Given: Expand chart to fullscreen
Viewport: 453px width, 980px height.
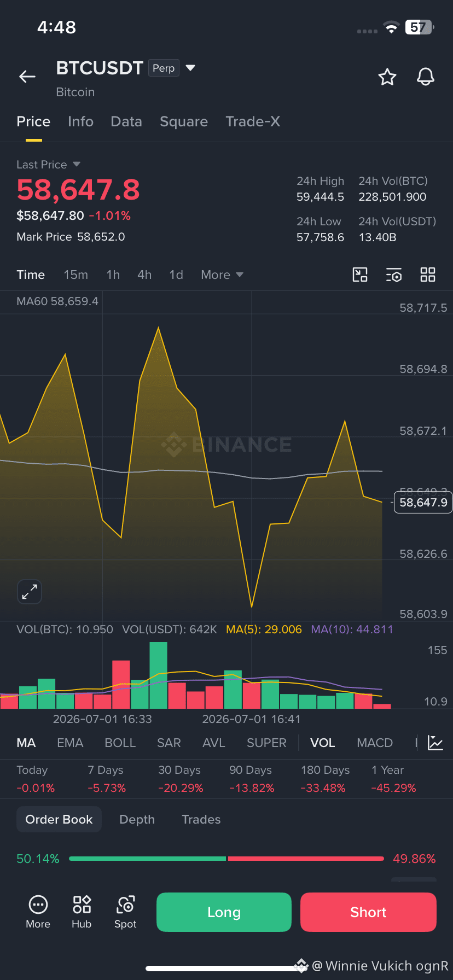Looking at the screenshot, I should (x=29, y=592).
